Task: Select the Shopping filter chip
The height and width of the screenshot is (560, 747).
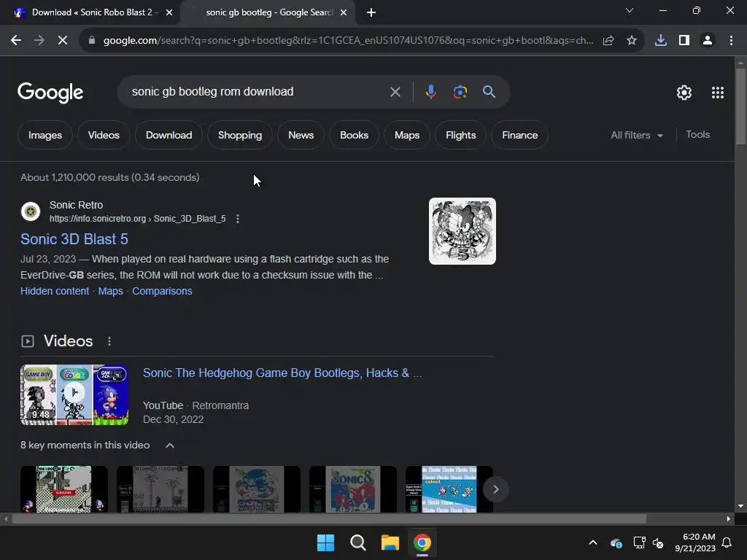Action: point(239,135)
